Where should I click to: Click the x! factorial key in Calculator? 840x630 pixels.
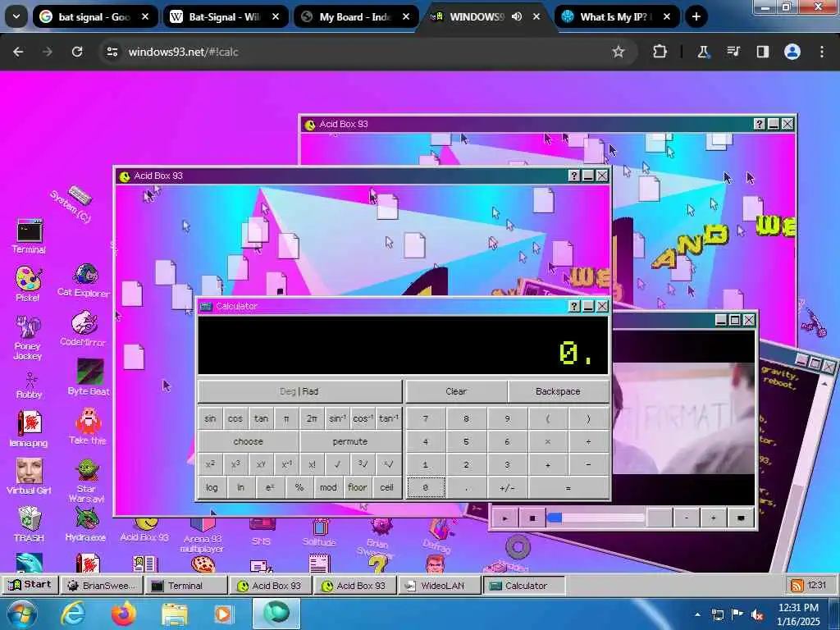312,464
